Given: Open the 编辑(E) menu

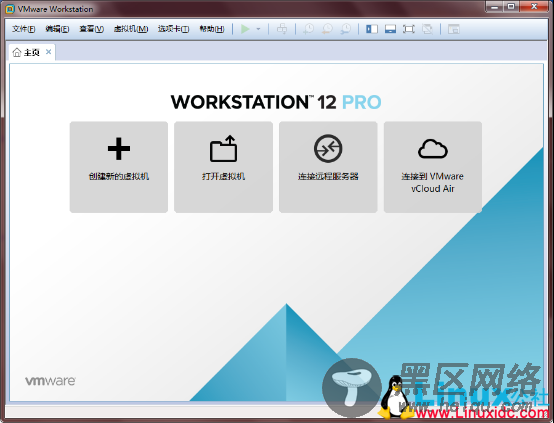Looking at the screenshot, I should 57,29.
